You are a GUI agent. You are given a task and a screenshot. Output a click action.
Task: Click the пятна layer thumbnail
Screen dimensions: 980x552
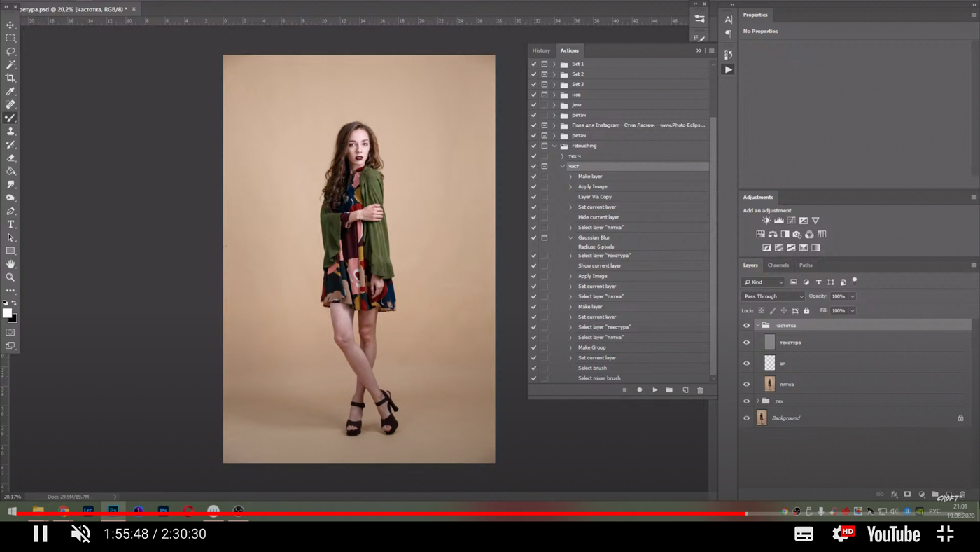[x=769, y=384]
